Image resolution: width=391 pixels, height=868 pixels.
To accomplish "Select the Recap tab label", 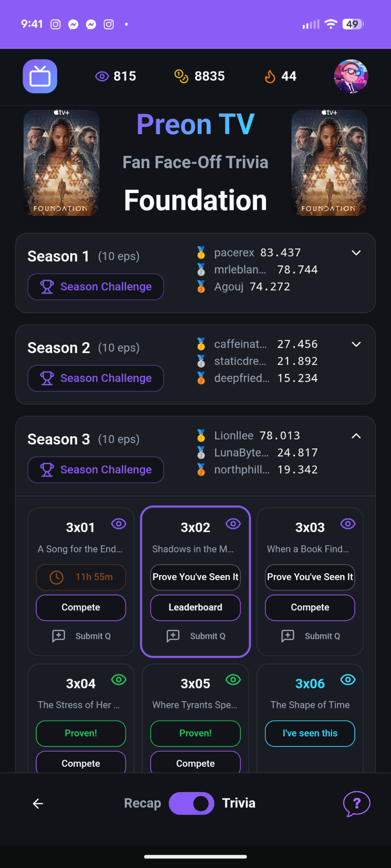I will (142, 803).
